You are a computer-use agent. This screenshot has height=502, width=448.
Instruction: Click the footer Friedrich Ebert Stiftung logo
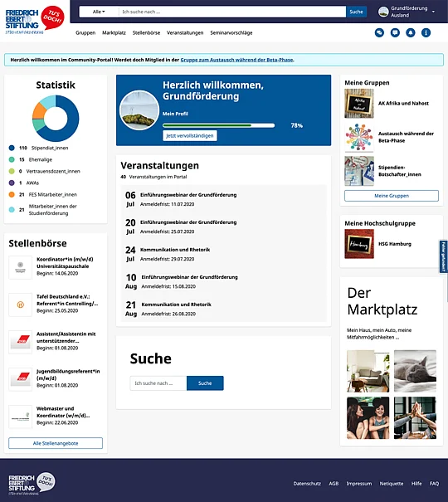pyautogui.click(x=32, y=484)
